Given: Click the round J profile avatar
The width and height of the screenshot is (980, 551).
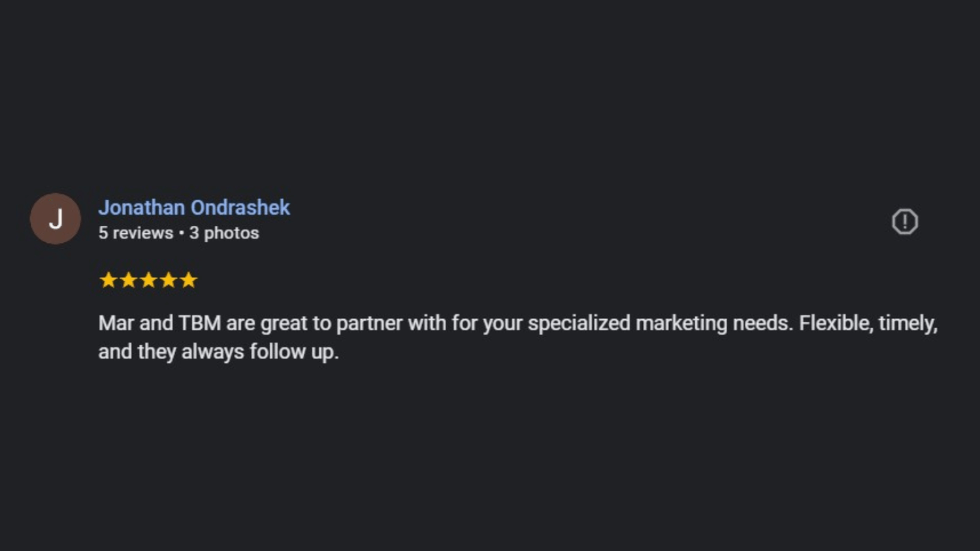Looking at the screenshot, I should [56, 219].
